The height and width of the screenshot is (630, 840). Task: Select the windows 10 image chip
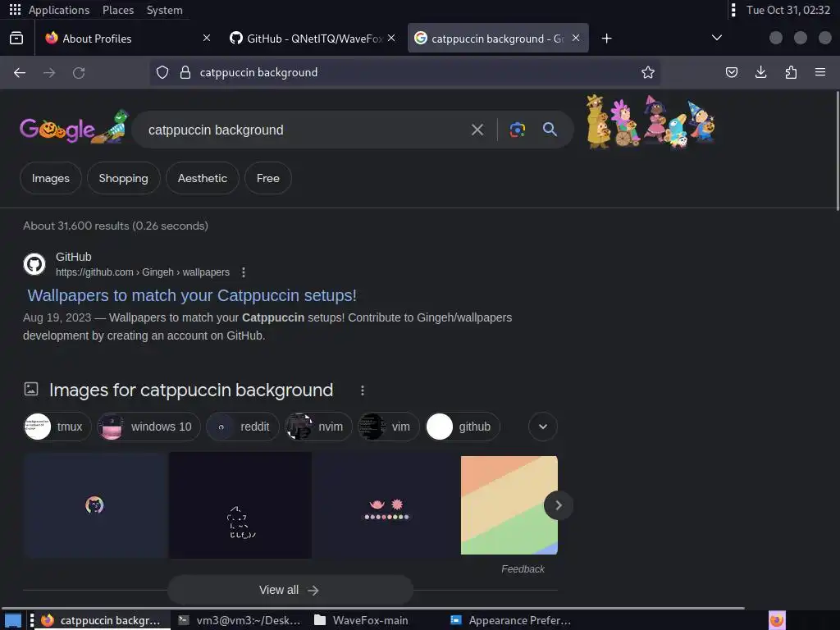point(149,427)
